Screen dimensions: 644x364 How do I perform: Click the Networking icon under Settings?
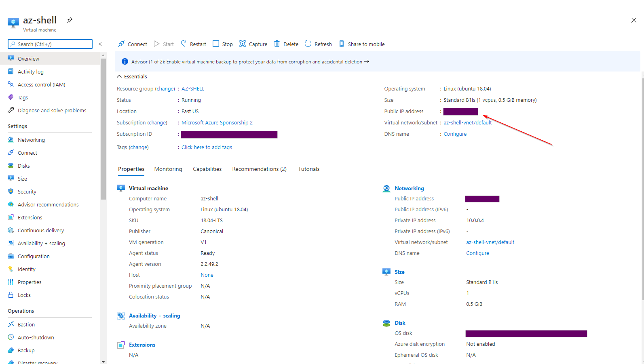[x=11, y=140]
